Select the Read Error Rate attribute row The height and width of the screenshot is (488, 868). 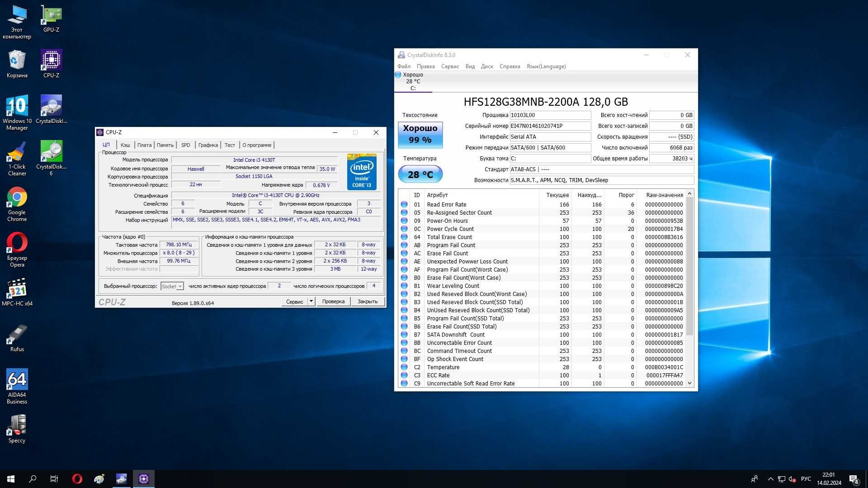click(542, 205)
